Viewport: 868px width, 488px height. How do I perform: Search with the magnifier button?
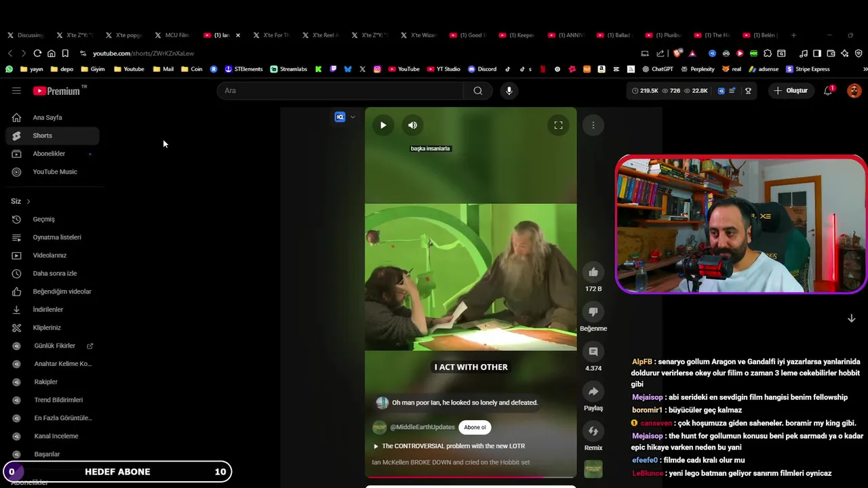(x=478, y=91)
